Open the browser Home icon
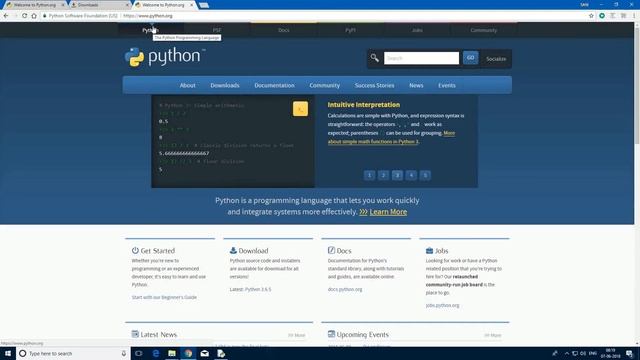The height and width of the screenshot is (360, 640). [x=34, y=16]
